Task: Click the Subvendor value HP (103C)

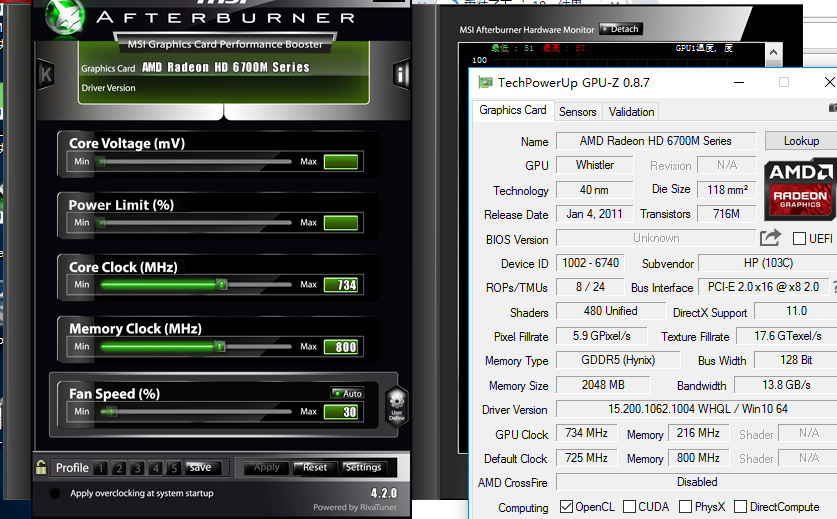Action: point(768,263)
